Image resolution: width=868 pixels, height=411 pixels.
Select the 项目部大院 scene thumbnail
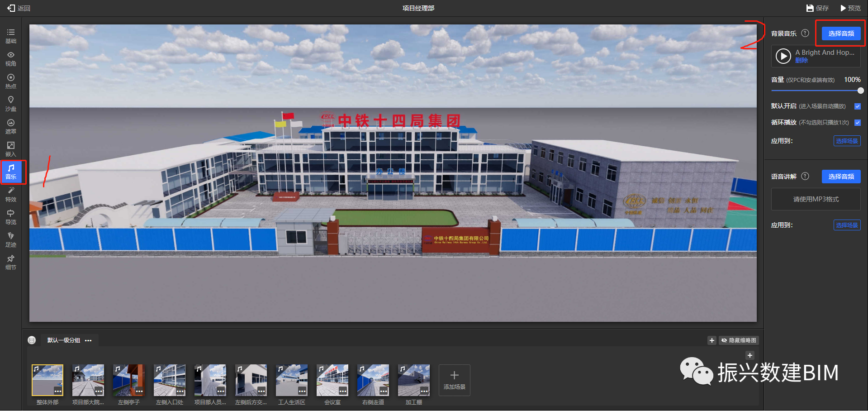(88, 380)
